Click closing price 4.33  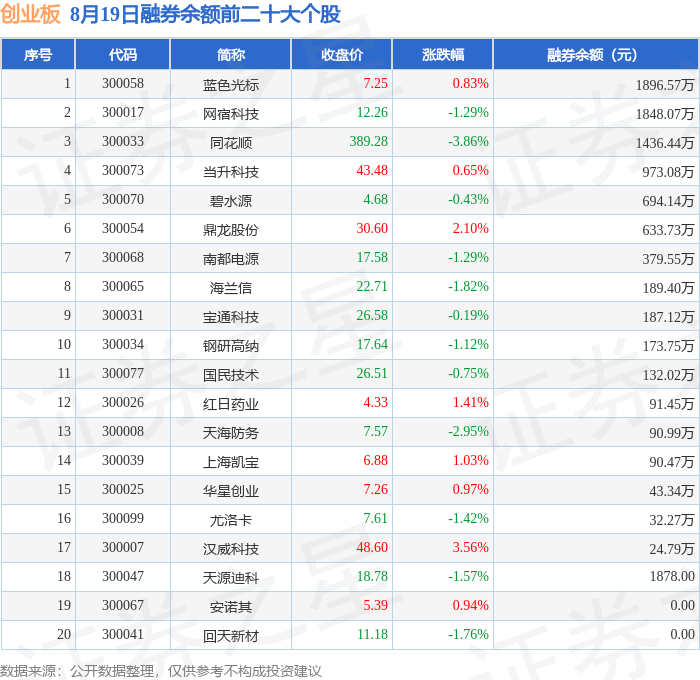point(375,403)
